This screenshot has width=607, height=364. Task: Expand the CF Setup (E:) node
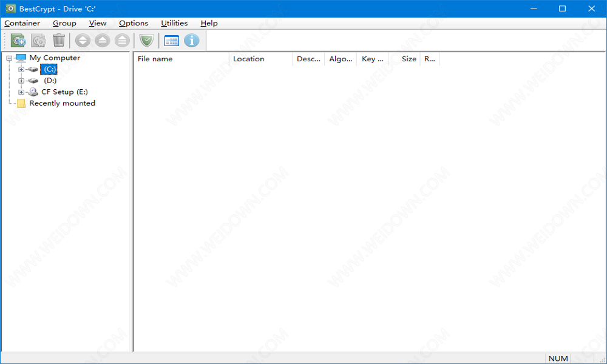point(21,92)
